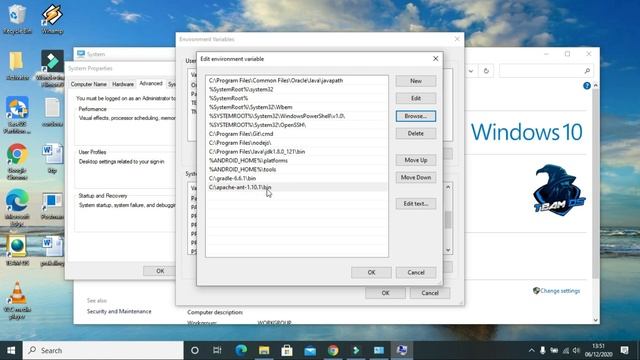The image size is (640, 360).
Task: Delete the selected path entry
Action: (416, 133)
